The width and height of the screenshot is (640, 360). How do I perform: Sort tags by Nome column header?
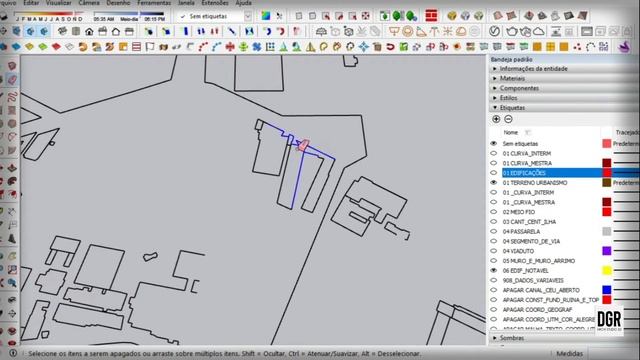tap(511, 133)
